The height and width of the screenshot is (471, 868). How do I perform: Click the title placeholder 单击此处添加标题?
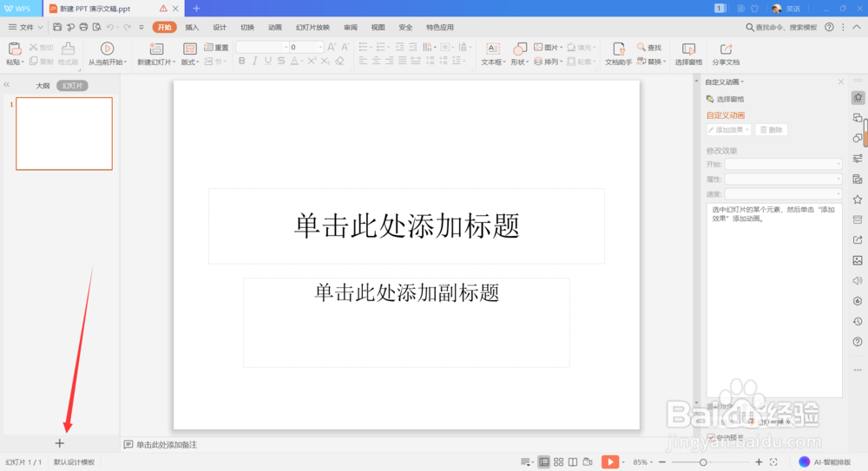coord(406,226)
